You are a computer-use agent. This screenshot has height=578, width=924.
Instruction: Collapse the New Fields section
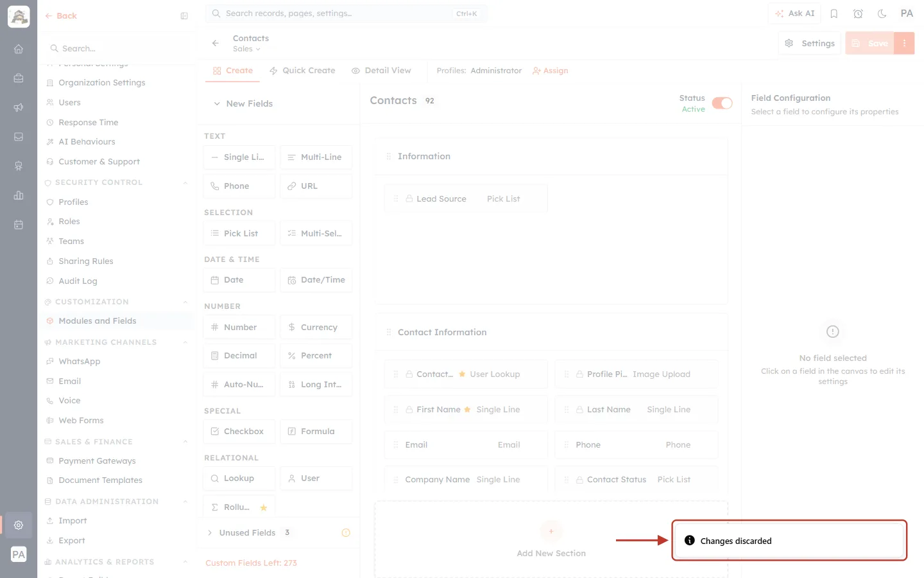point(217,103)
